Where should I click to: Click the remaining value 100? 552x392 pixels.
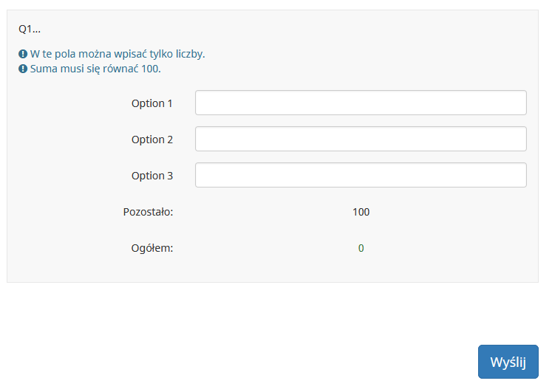(361, 212)
